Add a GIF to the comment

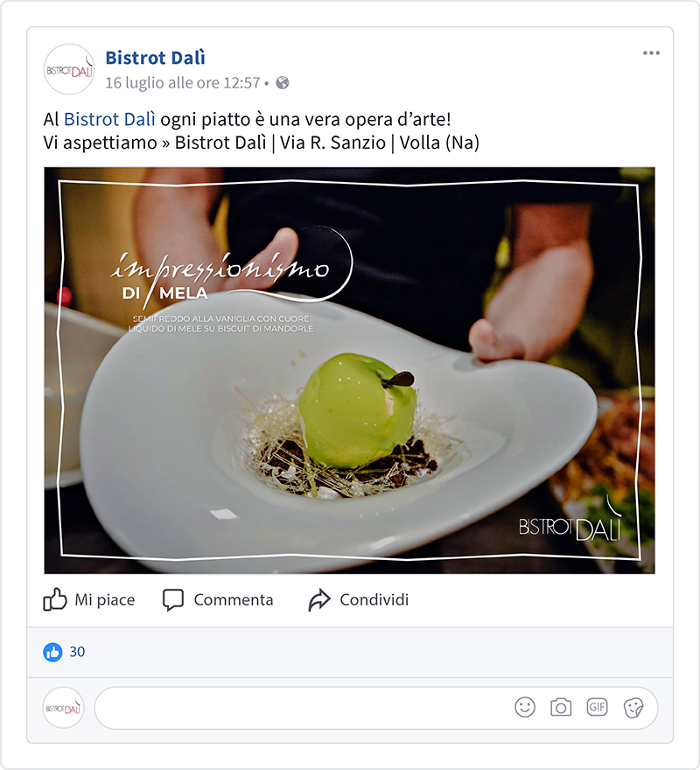click(x=597, y=707)
